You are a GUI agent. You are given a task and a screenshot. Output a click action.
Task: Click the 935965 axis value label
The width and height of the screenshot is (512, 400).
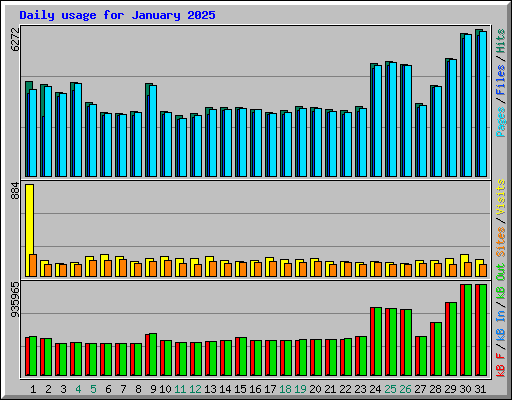coord(15,300)
